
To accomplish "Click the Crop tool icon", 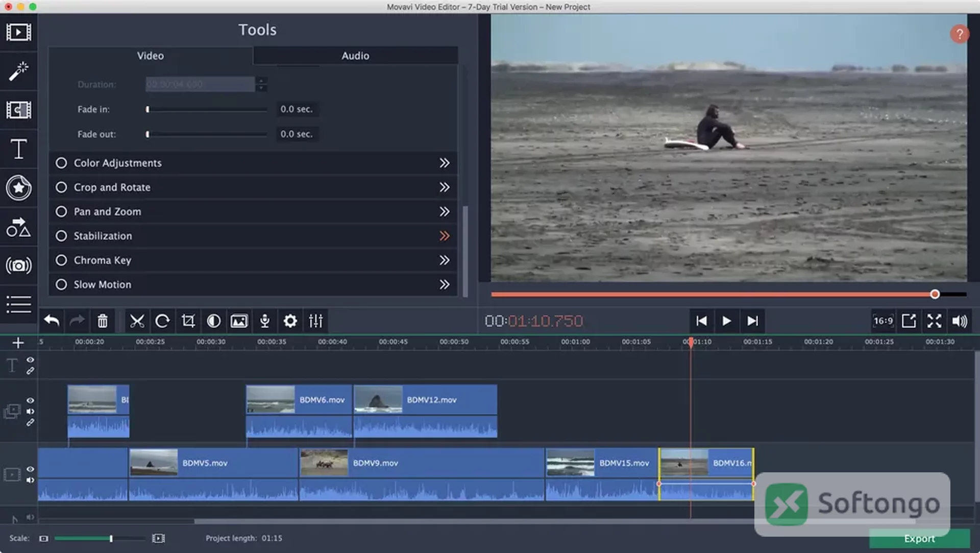I will 188,321.
